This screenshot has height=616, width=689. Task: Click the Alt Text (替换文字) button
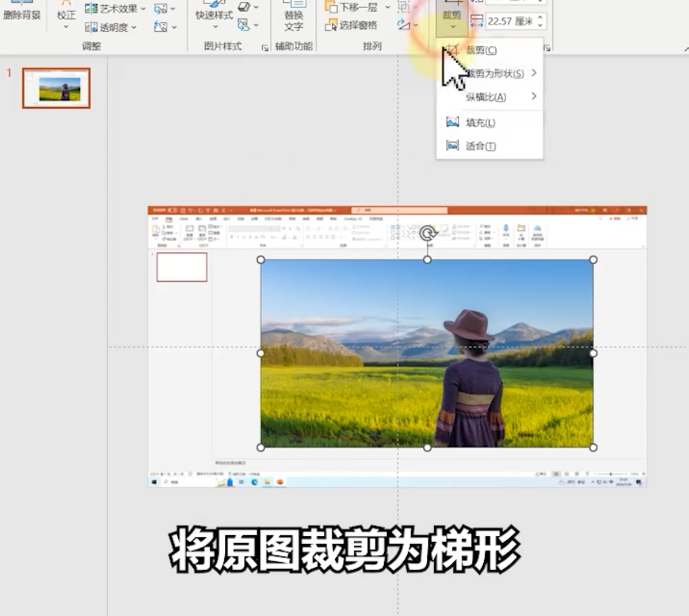click(294, 18)
